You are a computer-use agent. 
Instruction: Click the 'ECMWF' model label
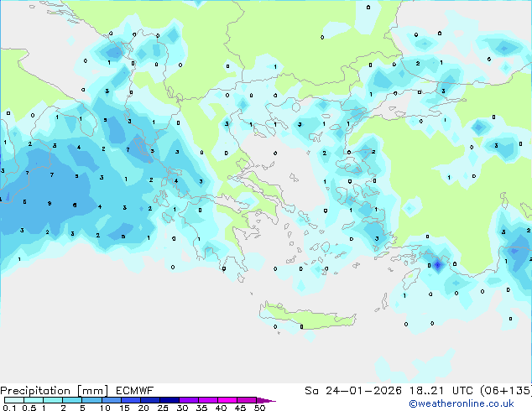(135, 391)
